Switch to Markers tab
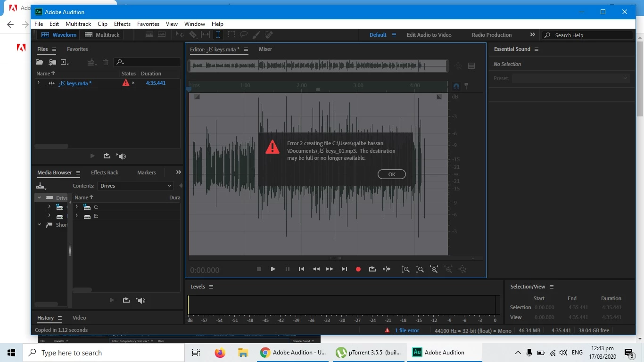The width and height of the screenshot is (644, 362). [146, 173]
